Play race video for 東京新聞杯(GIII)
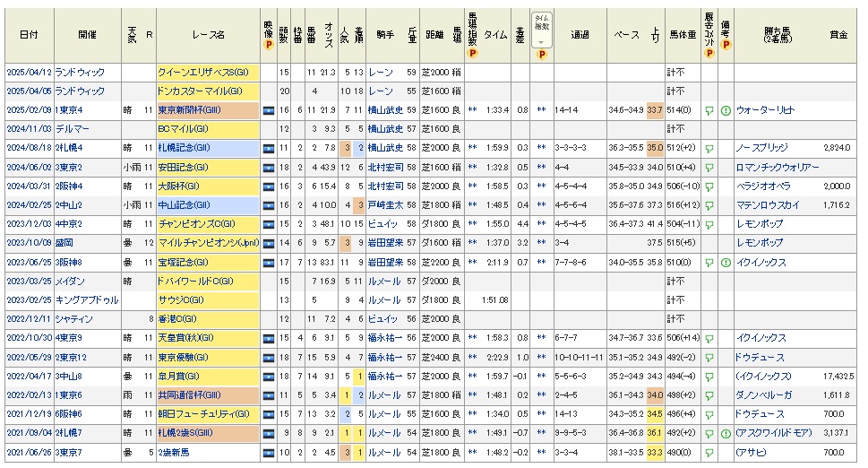The width and height of the screenshot is (868, 468). [269, 111]
